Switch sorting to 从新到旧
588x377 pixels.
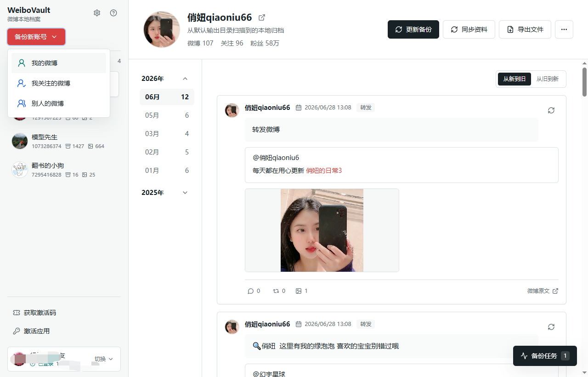[514, 79]
